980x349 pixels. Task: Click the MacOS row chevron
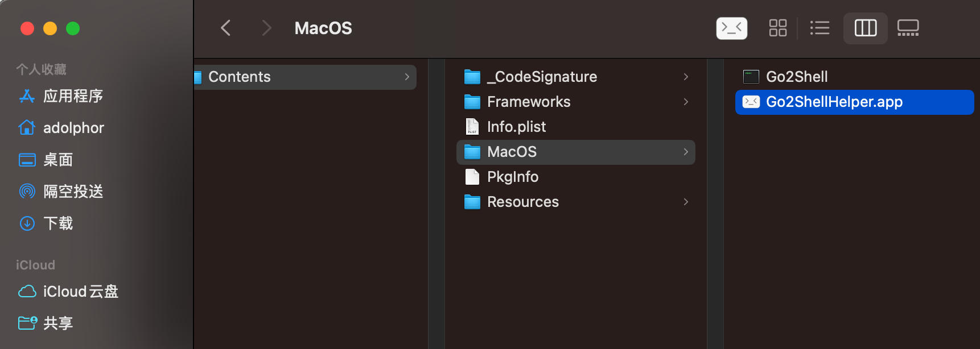pos(686,152)
